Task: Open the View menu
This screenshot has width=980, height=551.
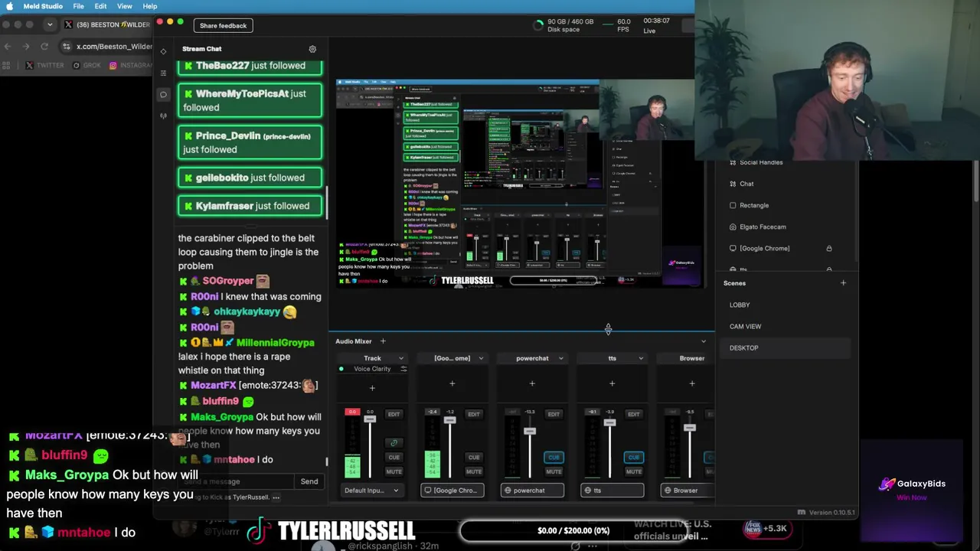Action: 124,6
